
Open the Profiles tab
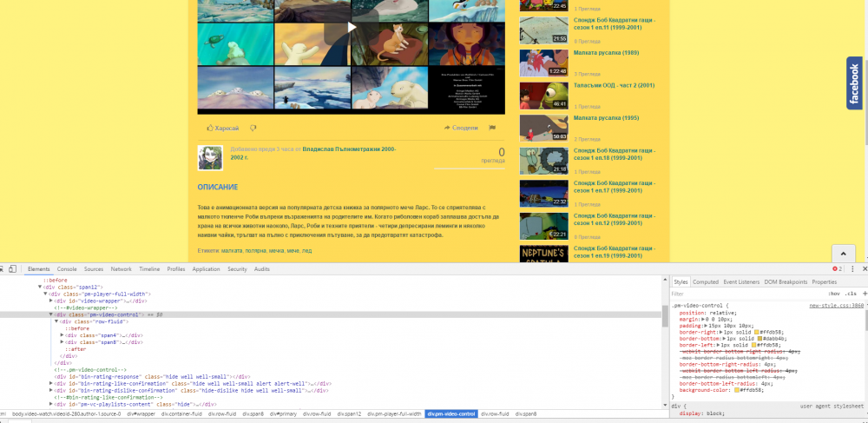(176, 269)
